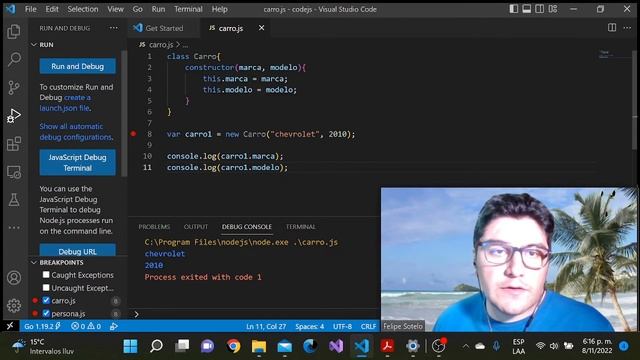Image resolution: width=640 pixels, height=360 pixels.
Task: Disable the persona.js breakpoint checkbox
Action: click(x=46, y=313)
